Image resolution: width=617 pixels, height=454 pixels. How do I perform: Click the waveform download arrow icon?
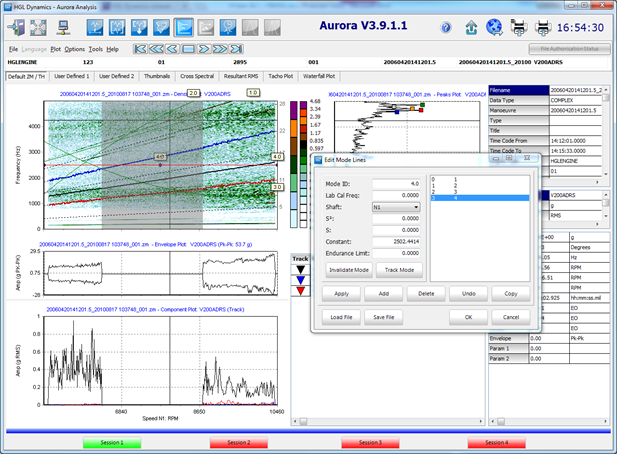[139, 28]
